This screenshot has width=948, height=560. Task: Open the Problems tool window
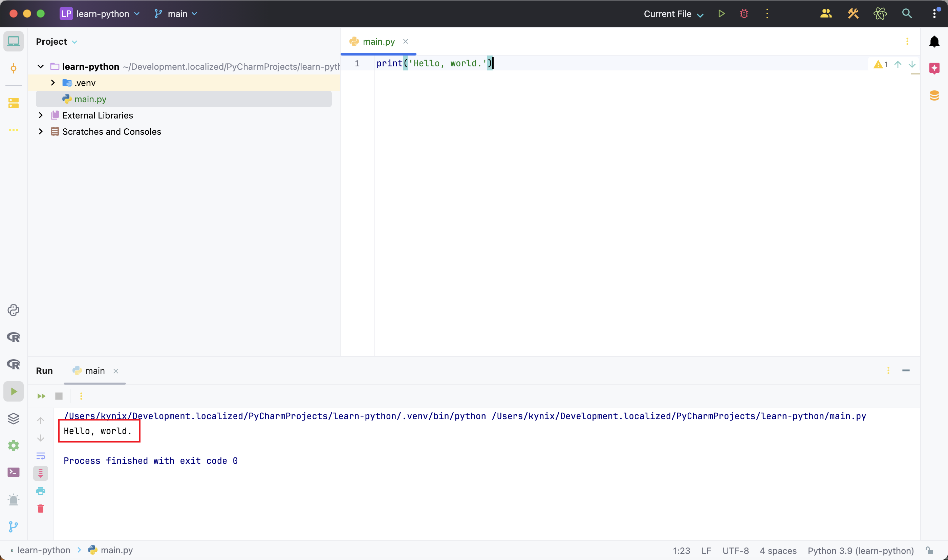pos(14,500)
